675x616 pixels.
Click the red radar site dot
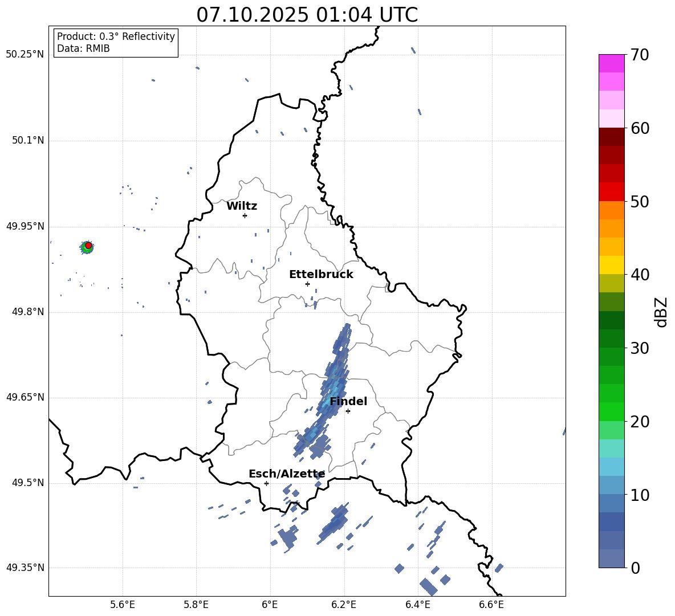88,245
